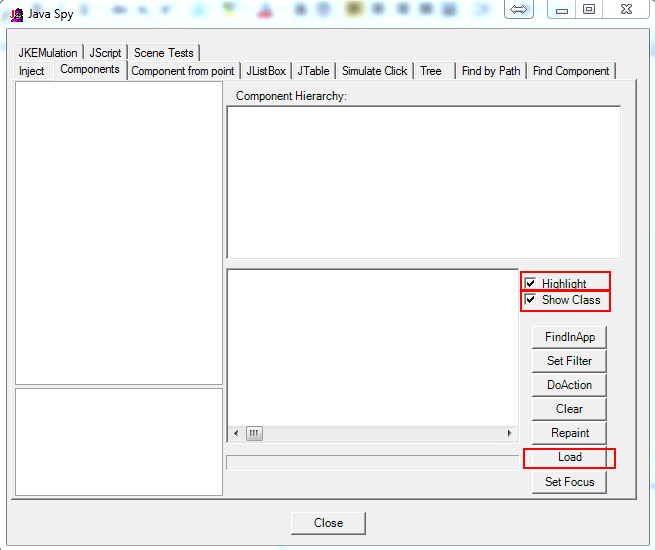The image size is (655, 550).
Task: Select the JListBox tab
Action: coord(266,71)
